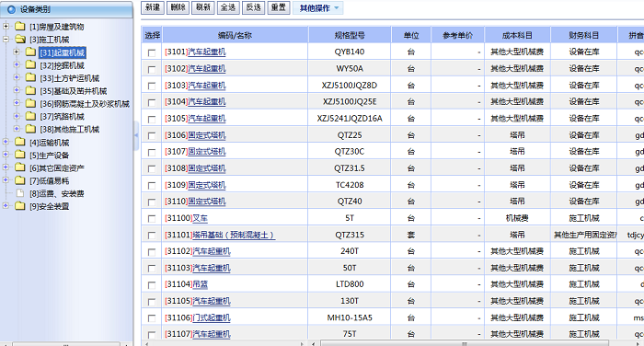Click the XZJ5241JQZD16A specification cell
The image size is (644, 346).
350,119
